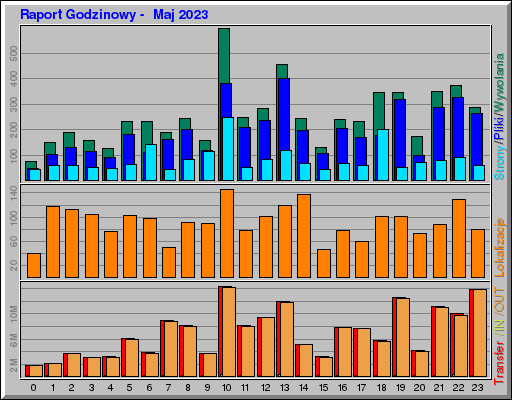
Task: Pick the transfer OUT bar for hour 10
Action: [229, 332]
